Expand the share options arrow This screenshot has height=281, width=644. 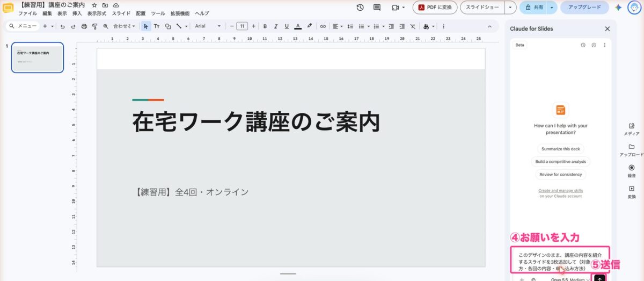551,8
